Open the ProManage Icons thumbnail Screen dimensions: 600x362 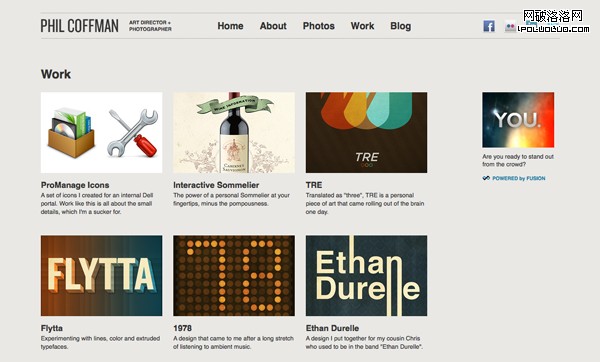(x=101, y=132)
